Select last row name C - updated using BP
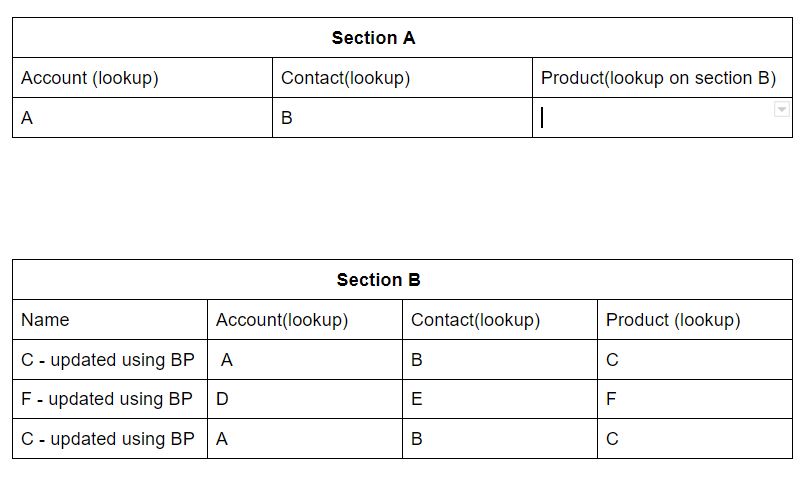Viewport: 810px width, 481px height. (107, 439)
